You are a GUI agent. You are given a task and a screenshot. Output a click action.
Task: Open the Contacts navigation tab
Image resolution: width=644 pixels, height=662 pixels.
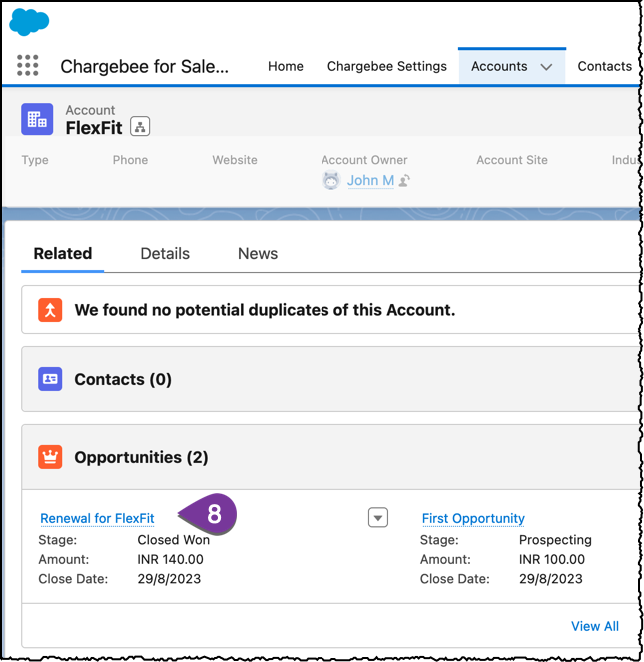[x=604, y=66]
